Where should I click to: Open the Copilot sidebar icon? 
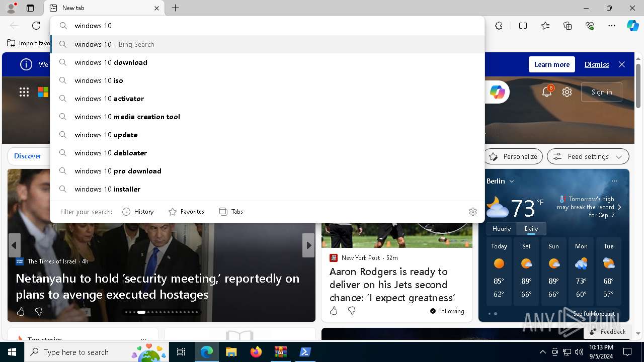click(x=632, y=26)
